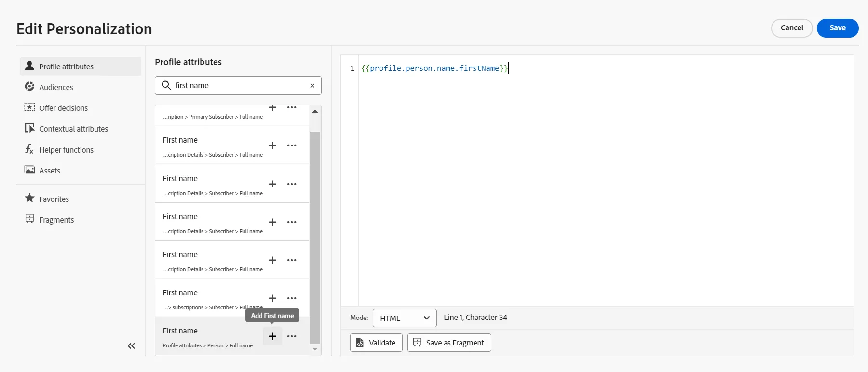Image resolution: width=868 pixels, height=372 pixels.
Task: Validate the personalization expression
Action: (x=376, y=343)
